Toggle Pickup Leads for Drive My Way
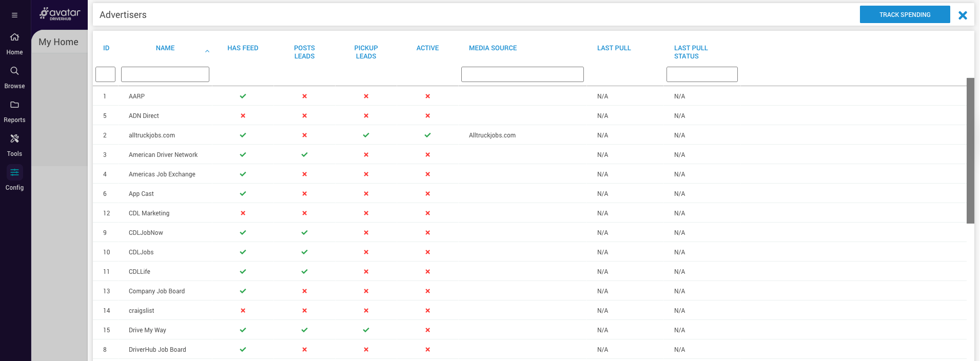This screenshot has width=980, height=361. coord(366,330)
